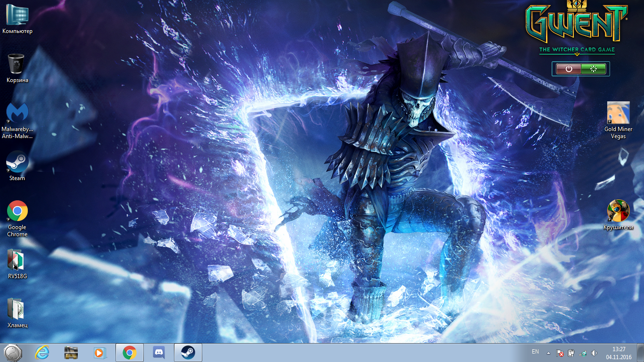The height and width of the screenshot is (362, 644).
Task: Select the Steam desktop shortcut
Action: (17, 166)
